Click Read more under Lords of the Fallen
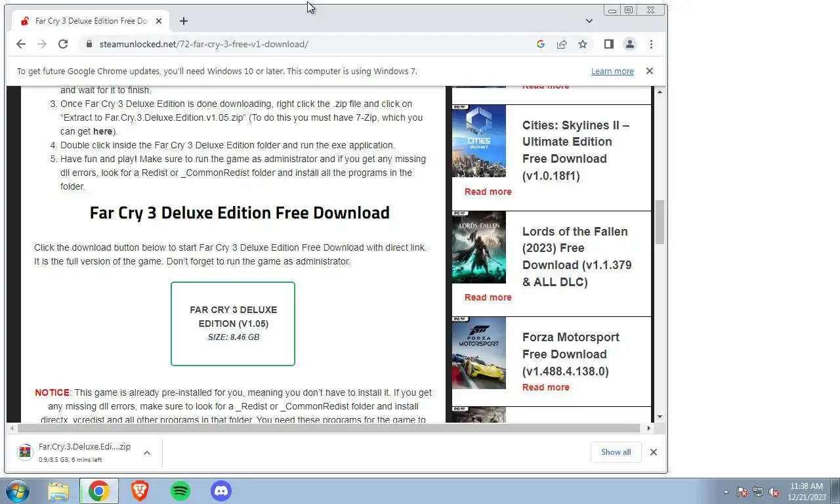Viewport: 840px width, 504px height. tap(488, 297)
